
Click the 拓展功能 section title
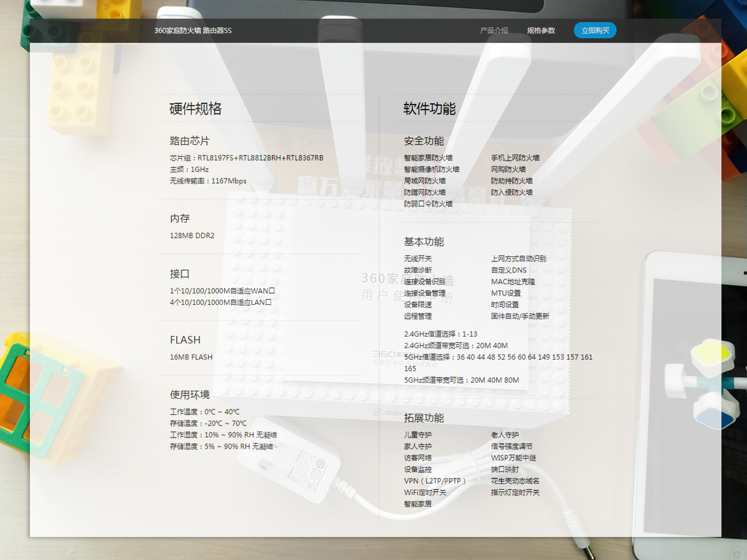coord(424,418)
